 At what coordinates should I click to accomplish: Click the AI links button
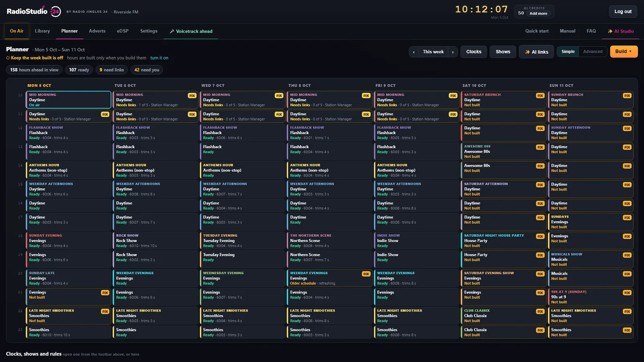(537, 52)
